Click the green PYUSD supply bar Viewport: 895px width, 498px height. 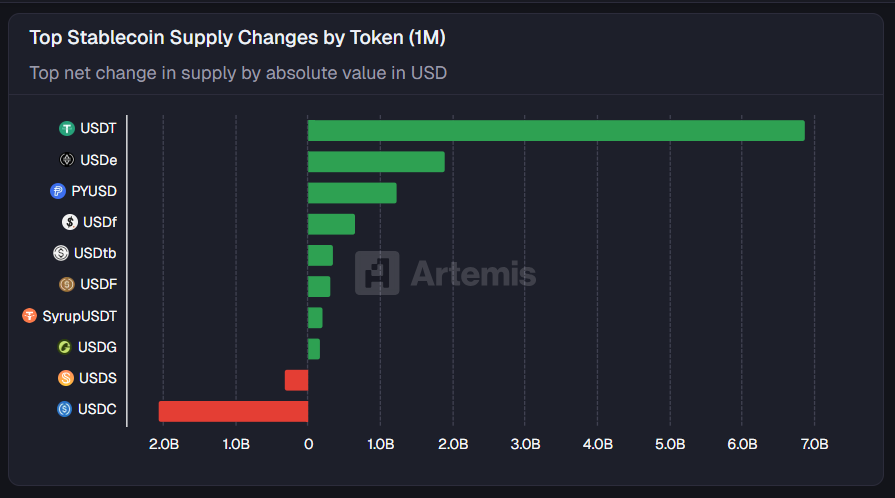(x=352, y=193)
